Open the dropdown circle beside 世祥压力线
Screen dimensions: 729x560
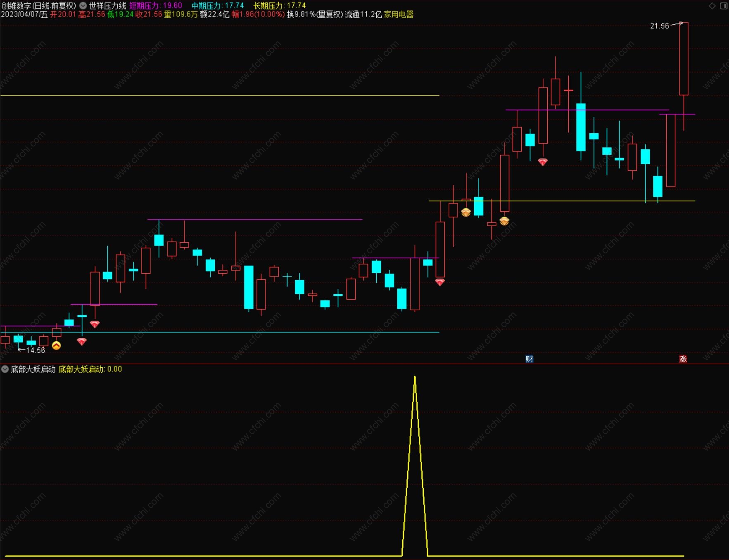pos(83,6)
